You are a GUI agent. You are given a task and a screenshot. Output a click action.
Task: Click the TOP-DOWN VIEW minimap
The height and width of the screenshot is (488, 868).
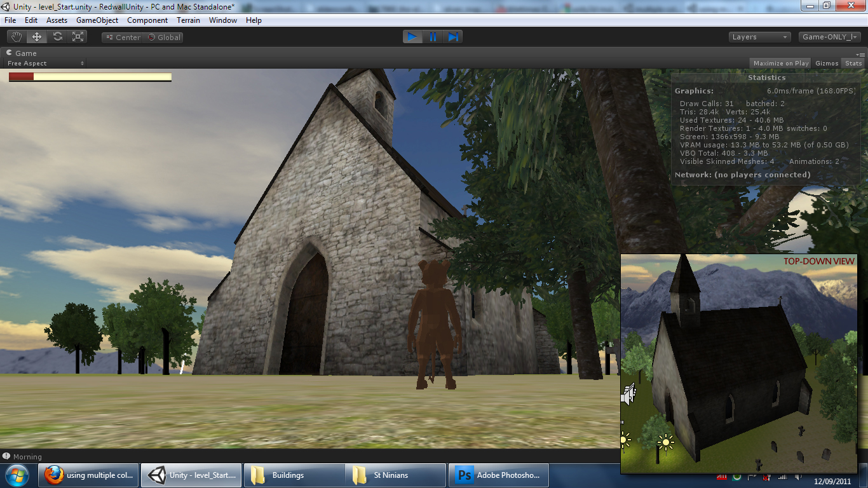739,364
